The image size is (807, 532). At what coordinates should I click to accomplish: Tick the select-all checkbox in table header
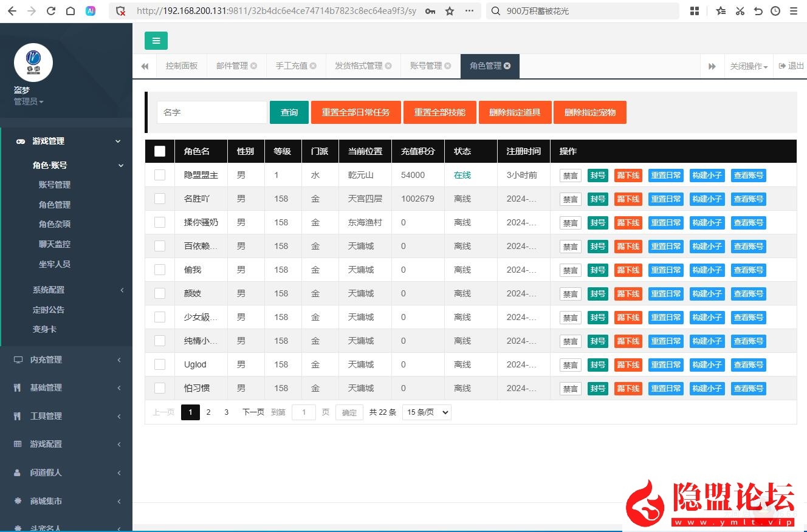tap(160, 151)
